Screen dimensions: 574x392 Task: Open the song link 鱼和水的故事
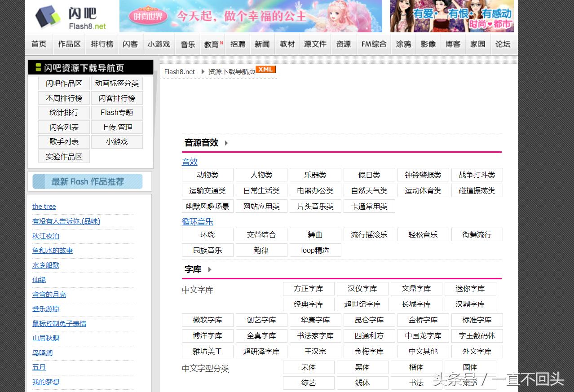[x=53, y=250]
